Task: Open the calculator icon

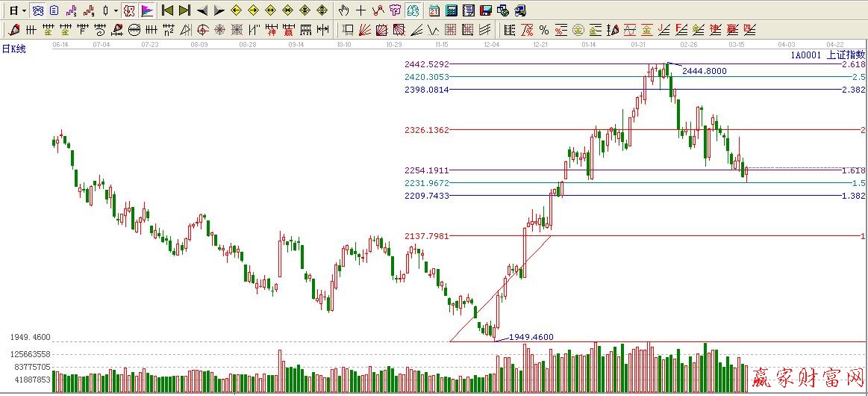Action: point(452,11)
